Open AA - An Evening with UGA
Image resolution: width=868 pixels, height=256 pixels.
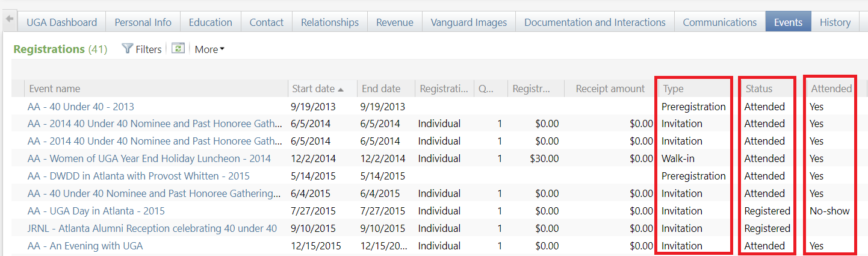pyautogui.click(x=85, y=246)
